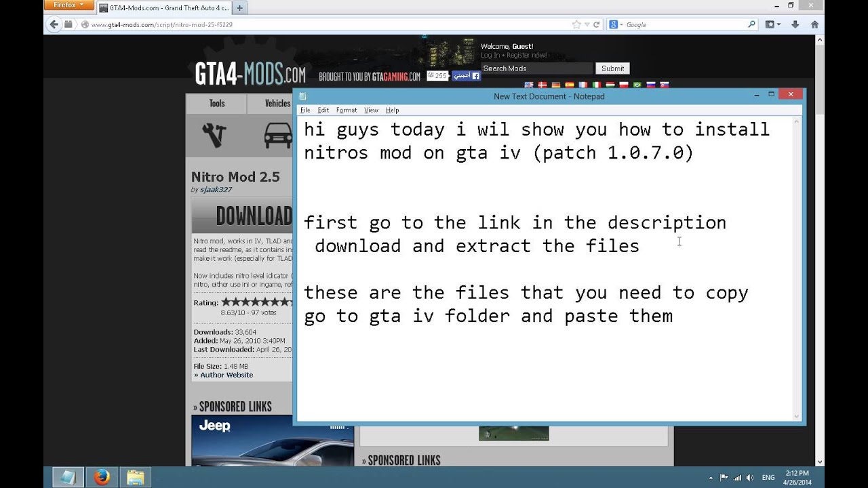Open the Google search engine dropdown

[616, 24]
